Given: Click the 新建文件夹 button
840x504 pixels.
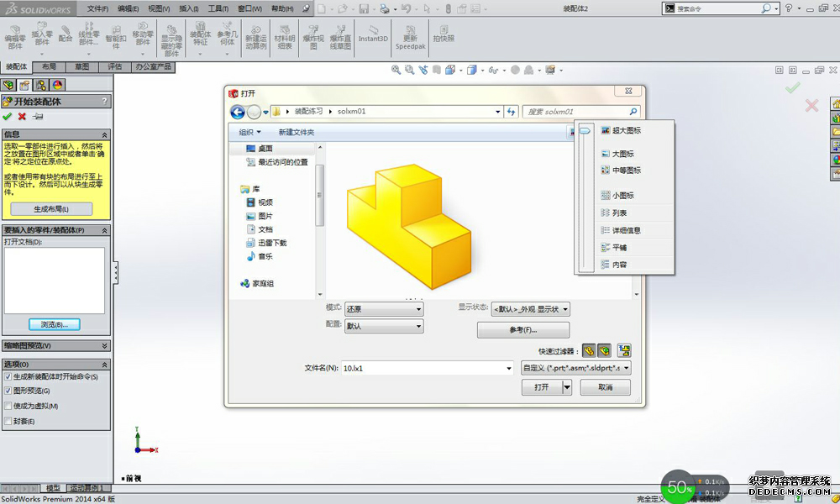Looking at the screenshot, I should point(297,132).
